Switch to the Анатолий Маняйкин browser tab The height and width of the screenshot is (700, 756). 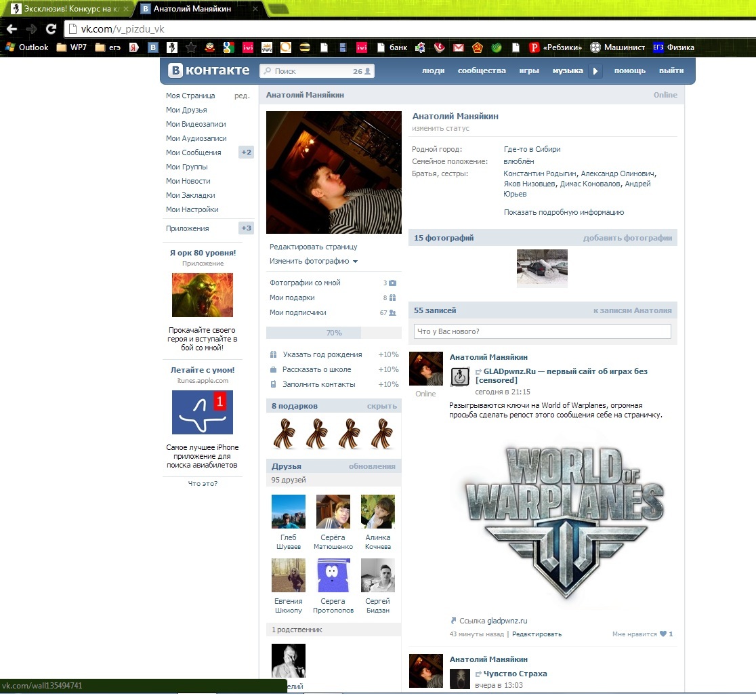click(x=192, y=9)
